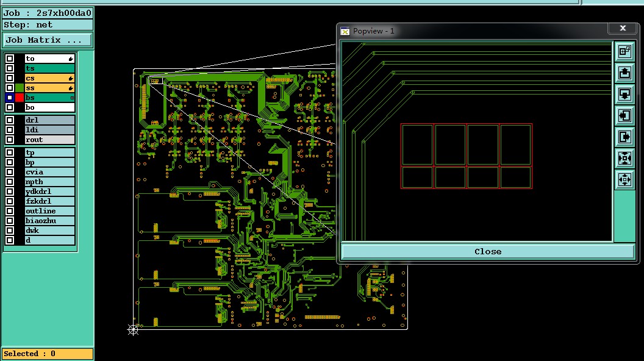Click the red color swatch of 'bs' layer

[x=20, y=98]
